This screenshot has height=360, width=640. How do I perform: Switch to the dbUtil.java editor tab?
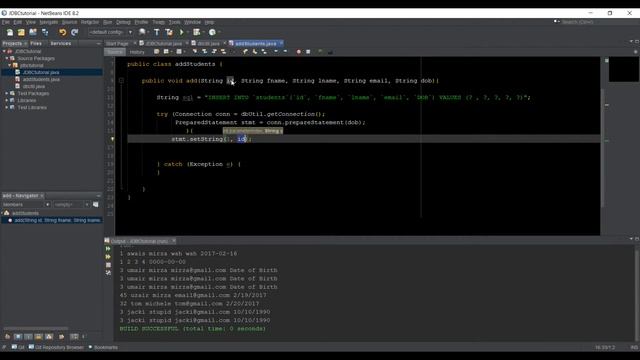coord(209,43)
